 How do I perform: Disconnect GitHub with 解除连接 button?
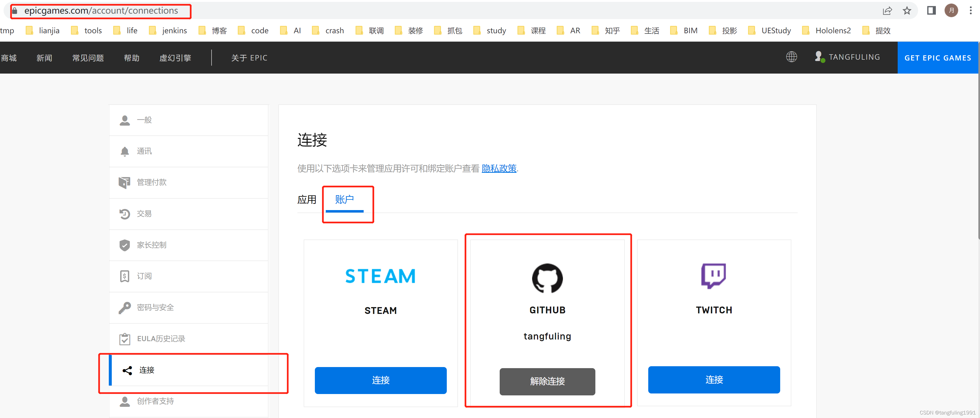[547, 381]
